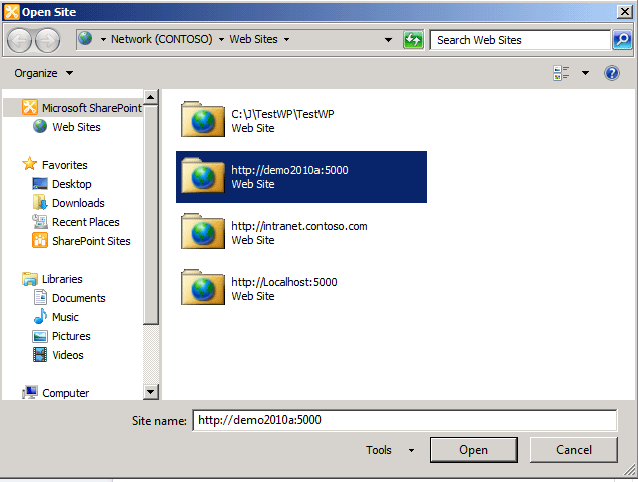This screenshot has width=638, height=482.
Task: Click the Forward navigation arrow button
Action: (x=47, y=40)
